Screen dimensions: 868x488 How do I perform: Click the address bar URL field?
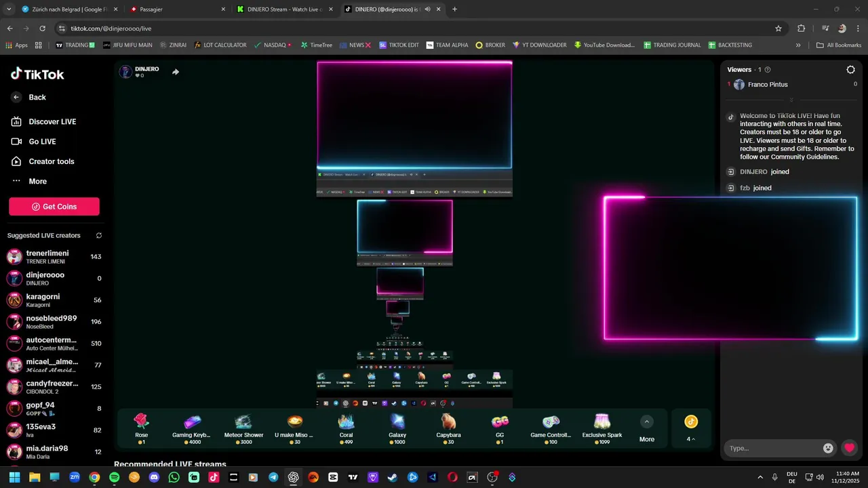[420, 28]
